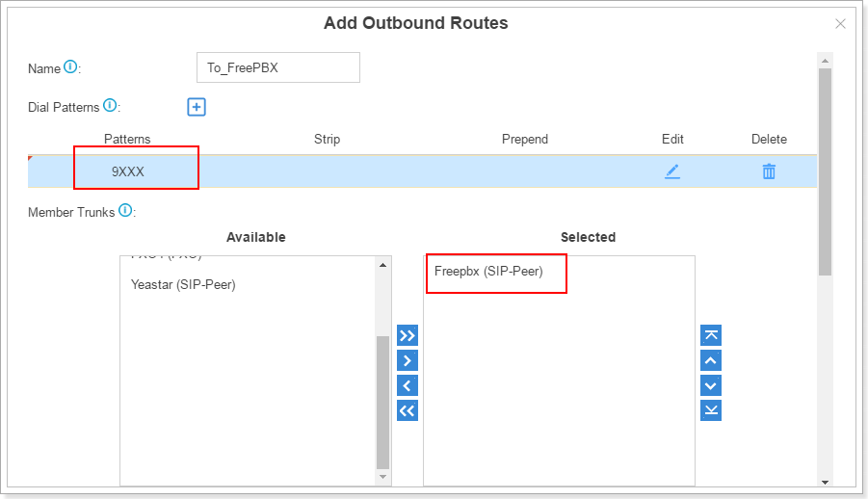Click the Member Trunks info icon

(125, 210)
